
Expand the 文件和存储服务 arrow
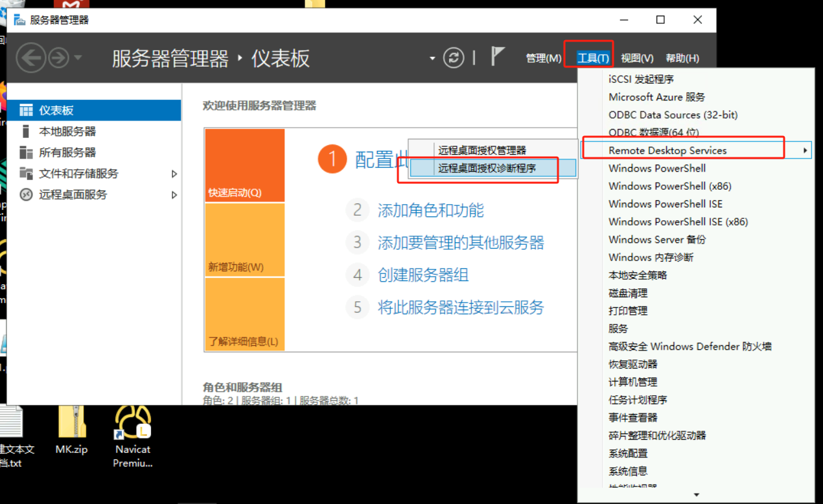click(174, 174)
